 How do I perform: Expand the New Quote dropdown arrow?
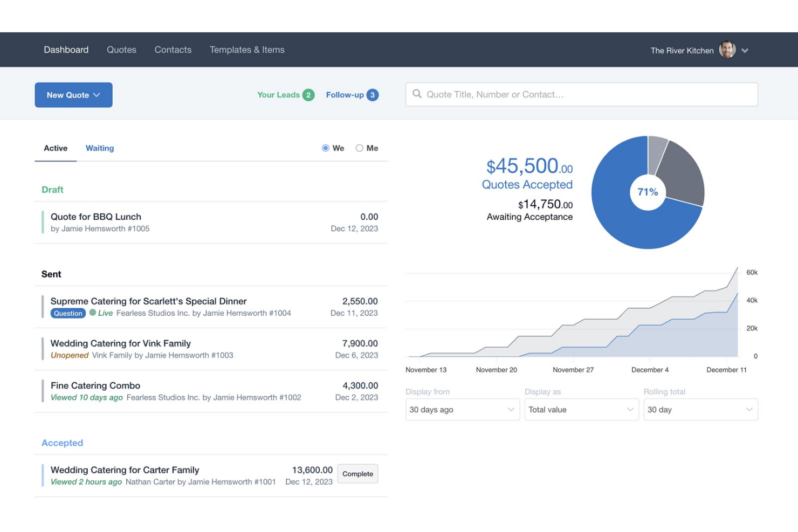coord(98,95)
